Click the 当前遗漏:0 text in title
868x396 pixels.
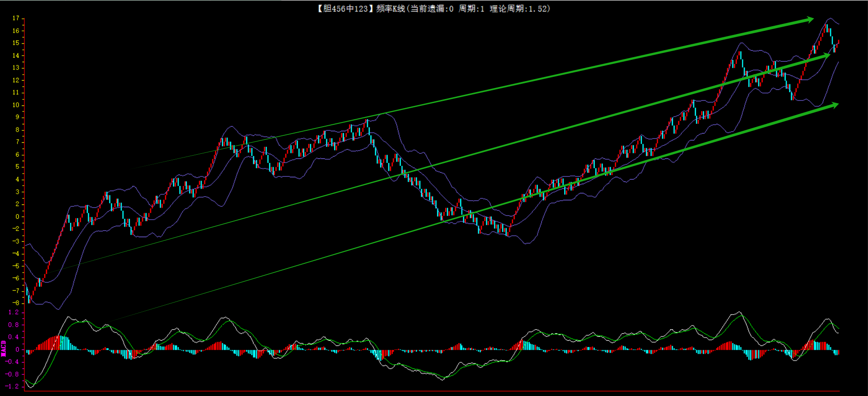(432, 9)
